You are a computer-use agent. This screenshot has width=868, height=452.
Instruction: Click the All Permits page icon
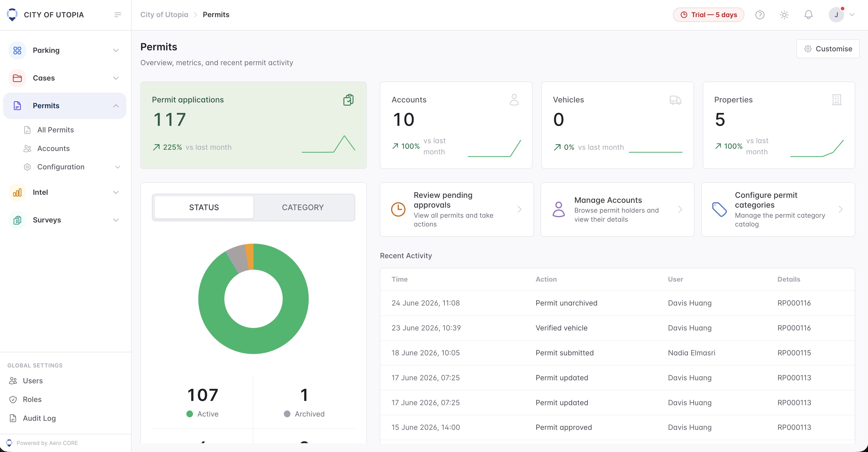point(27,130)
